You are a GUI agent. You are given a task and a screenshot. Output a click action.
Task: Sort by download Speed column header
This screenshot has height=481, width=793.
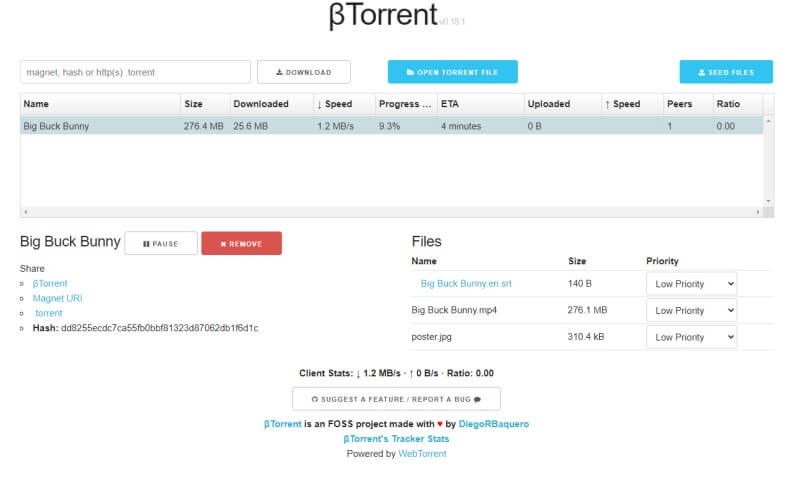tap(344, 104)
